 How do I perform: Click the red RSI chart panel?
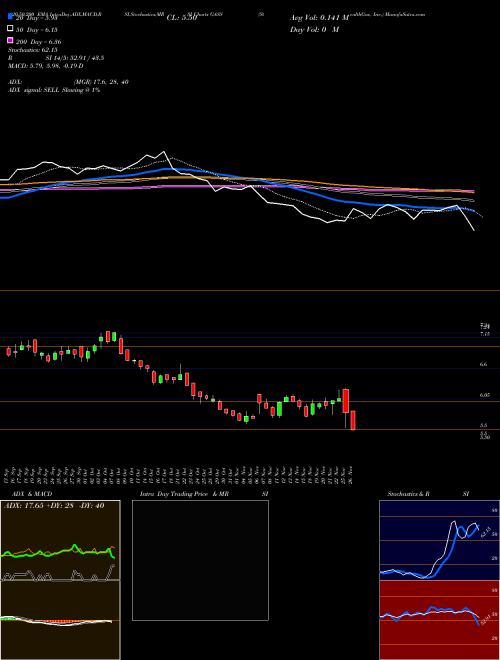439,620
